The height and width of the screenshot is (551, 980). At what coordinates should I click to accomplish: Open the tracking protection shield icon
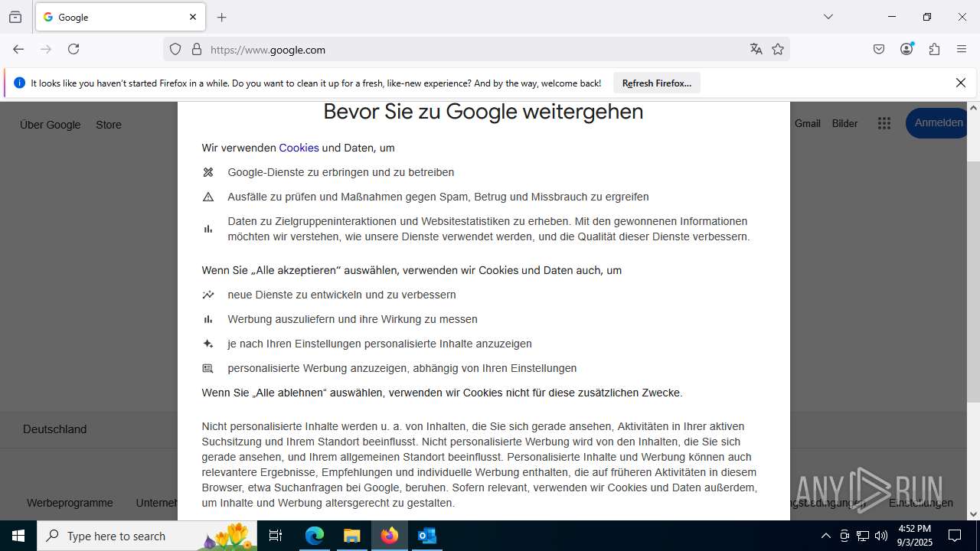click(175, 50)
